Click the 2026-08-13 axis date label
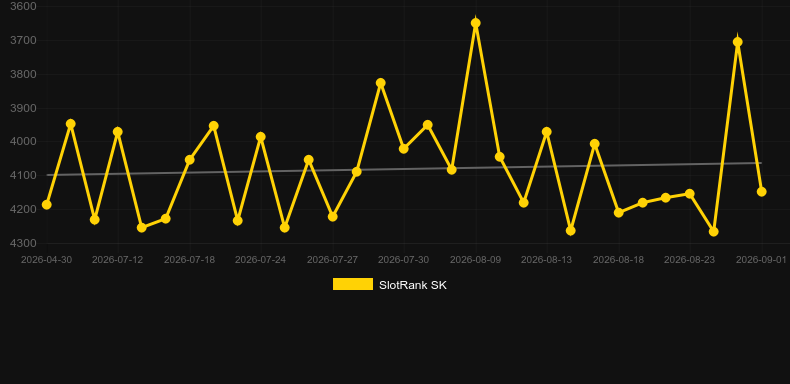Image resolution: width=790 pixels, height=384 pixels. pos(547,260)
